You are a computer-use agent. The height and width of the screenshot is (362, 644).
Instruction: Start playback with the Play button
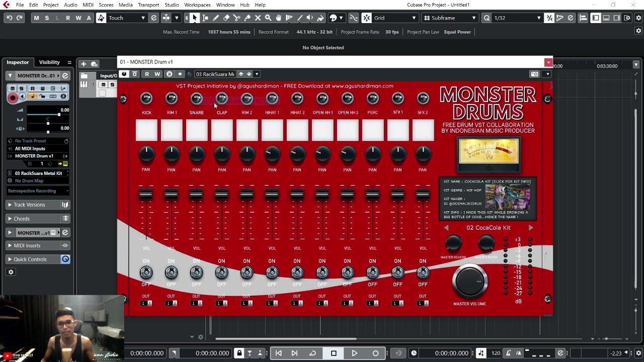[355, 353]
